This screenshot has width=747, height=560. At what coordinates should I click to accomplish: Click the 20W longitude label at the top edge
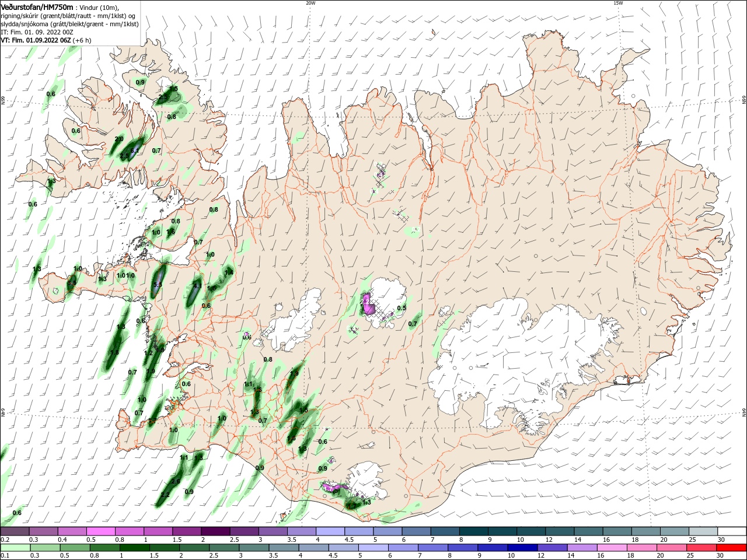(310, 3)
